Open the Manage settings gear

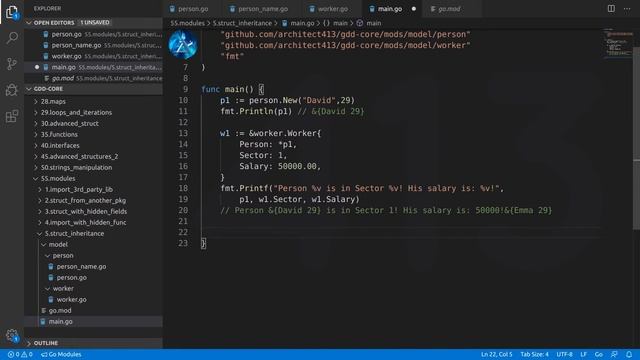[x=12, y=336]
